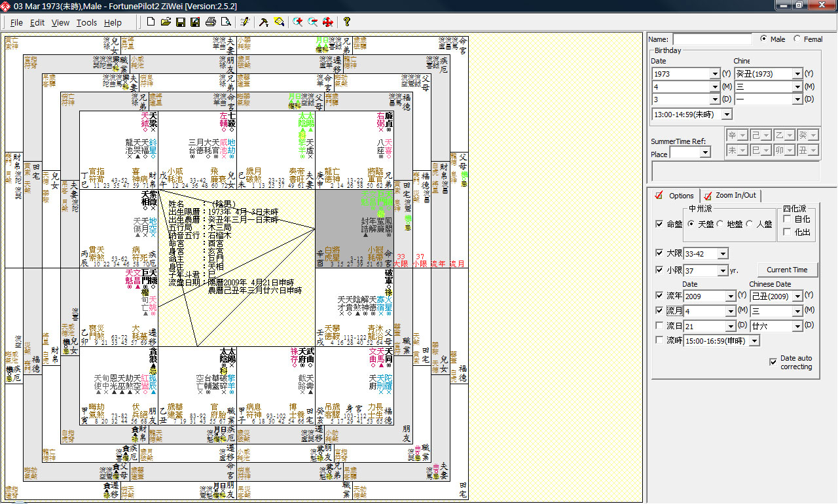The height and width of the screenshot is (504, 838).
Task: Click the Zoom In magnifier icon
Action: pyautogui.click(x=298, y=22)
